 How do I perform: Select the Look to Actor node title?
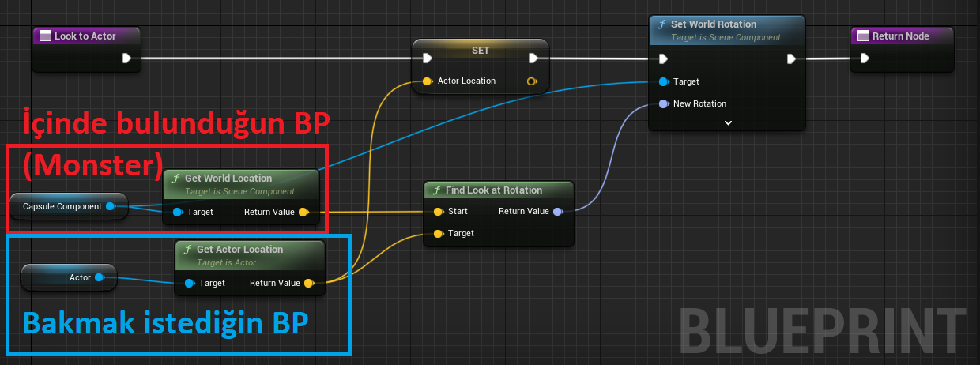pos(85,36)
